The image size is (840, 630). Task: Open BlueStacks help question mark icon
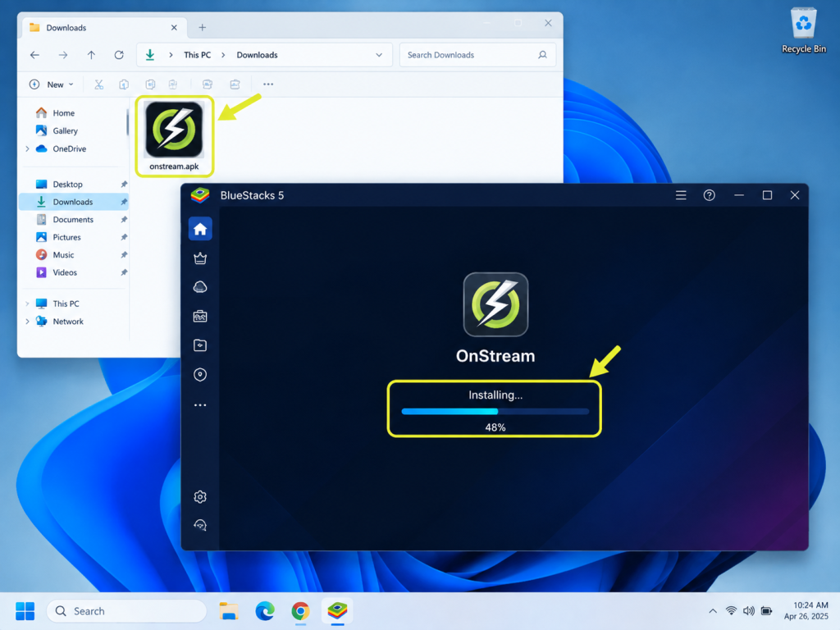click(x=710, y=195)
